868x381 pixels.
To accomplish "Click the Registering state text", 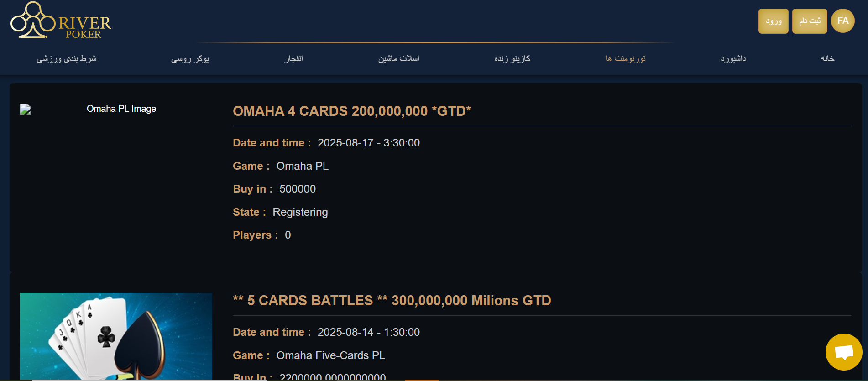I will point(300,212).
